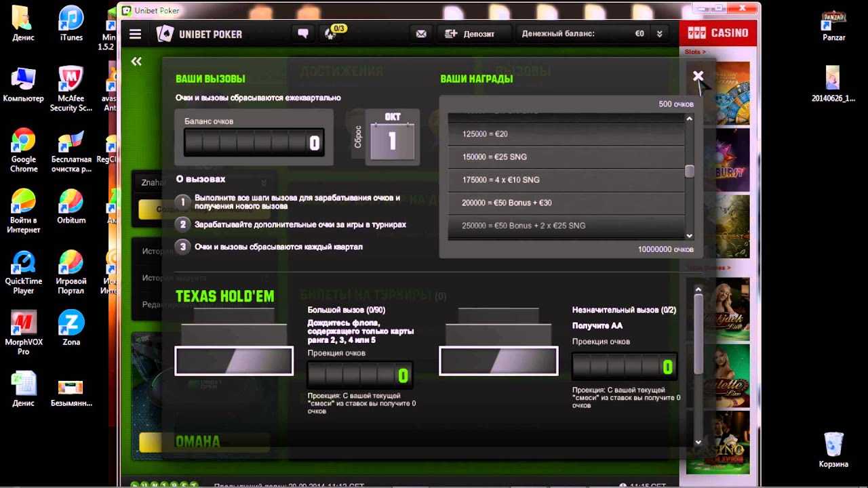This screenshot has height=488, width=868.
Task: Open the Google Chrome desktop icon
Action: [x=23, y=150]
